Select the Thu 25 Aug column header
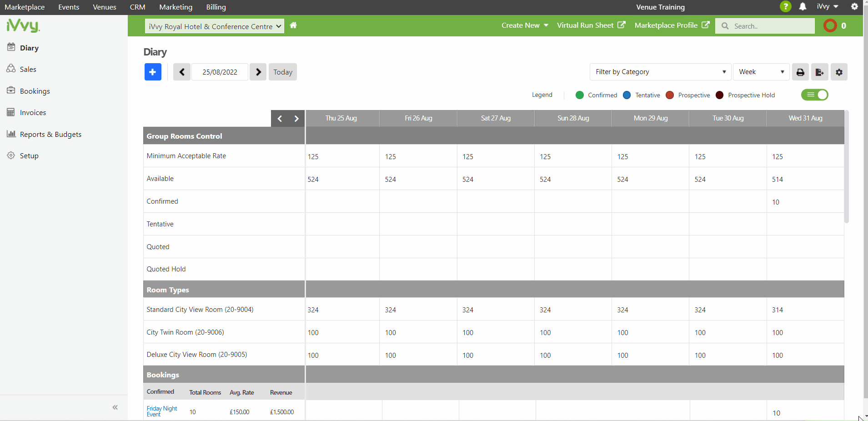Viewport: 868px width, 421px height. pyautogui.click(x=341, y=118)
